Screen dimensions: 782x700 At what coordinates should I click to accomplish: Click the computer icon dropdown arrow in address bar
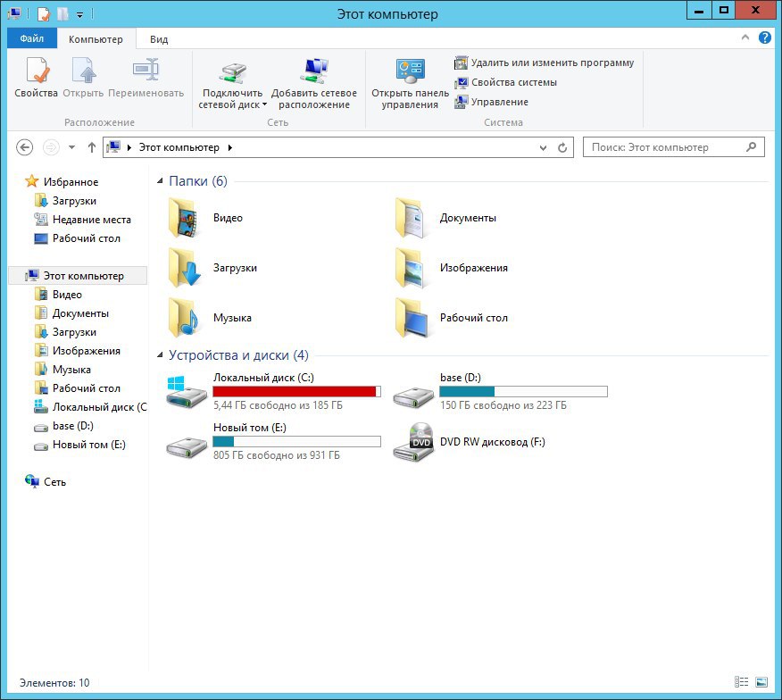[129, 147]
